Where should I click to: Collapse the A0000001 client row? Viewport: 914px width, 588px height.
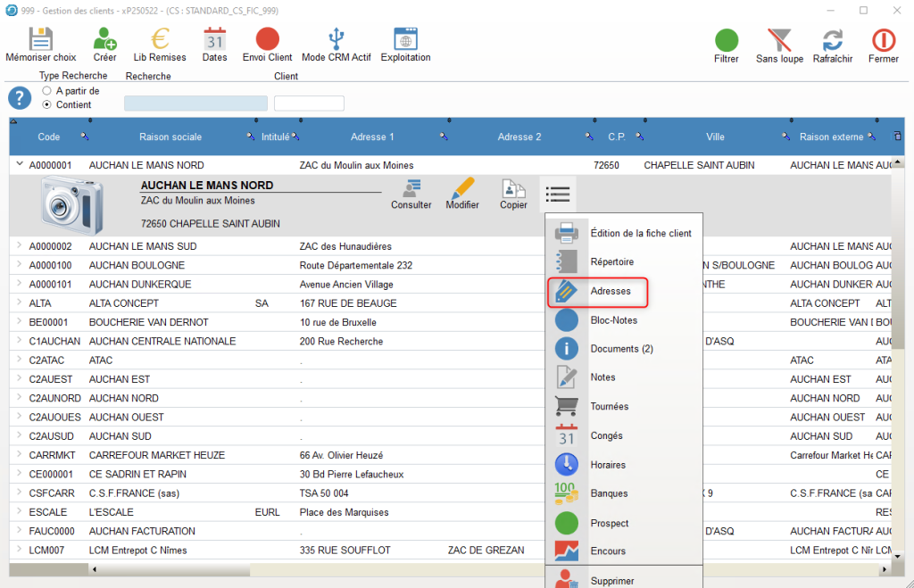click(x=20, y=165)
